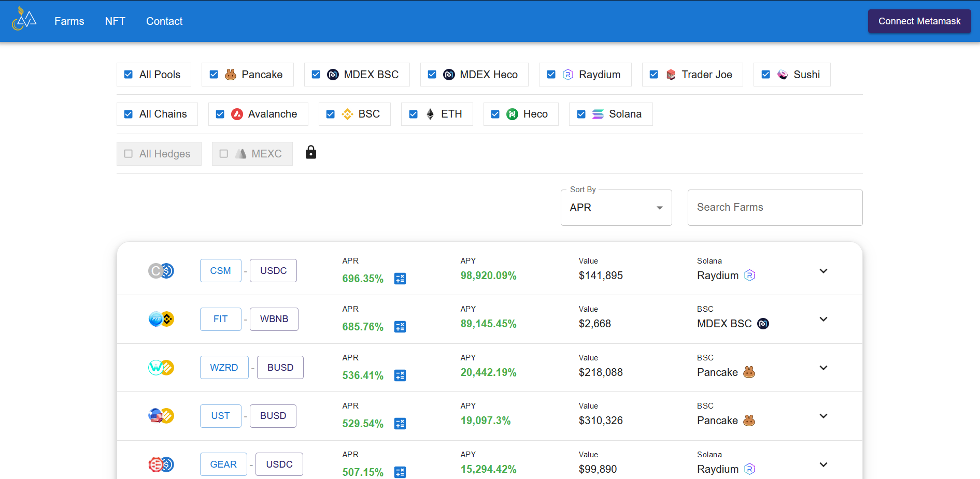Click Connect Metamask button
The width and height of the screenshot is (980, 479).
(x=919, y=21)
